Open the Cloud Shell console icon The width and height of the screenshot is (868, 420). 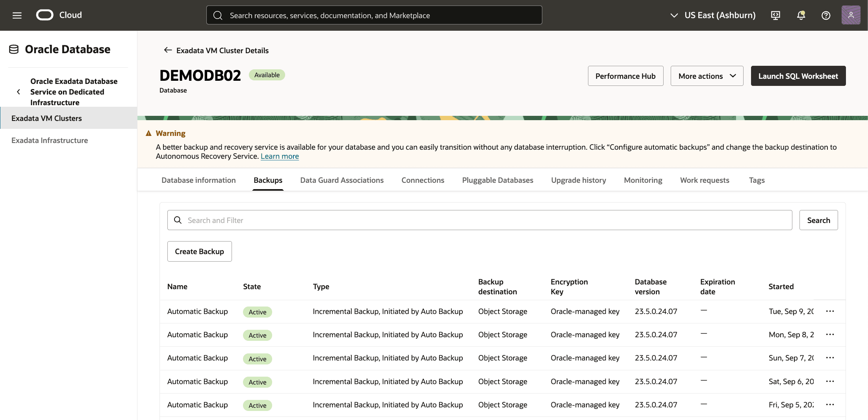(x=775, y=15)
